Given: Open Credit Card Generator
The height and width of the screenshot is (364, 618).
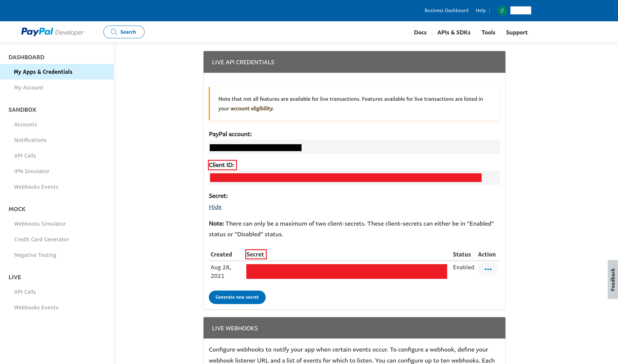Looking at the screenshot, I should tap(42, 239).
